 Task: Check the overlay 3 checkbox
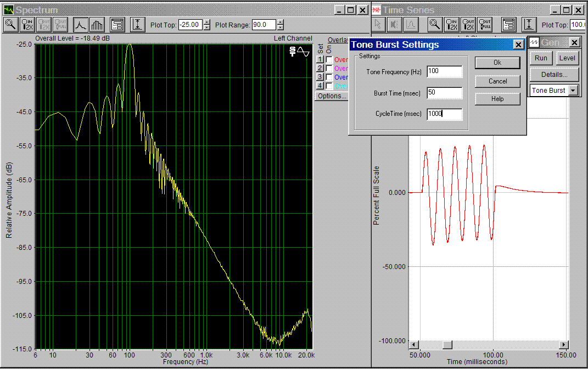[x=329, y=77]
